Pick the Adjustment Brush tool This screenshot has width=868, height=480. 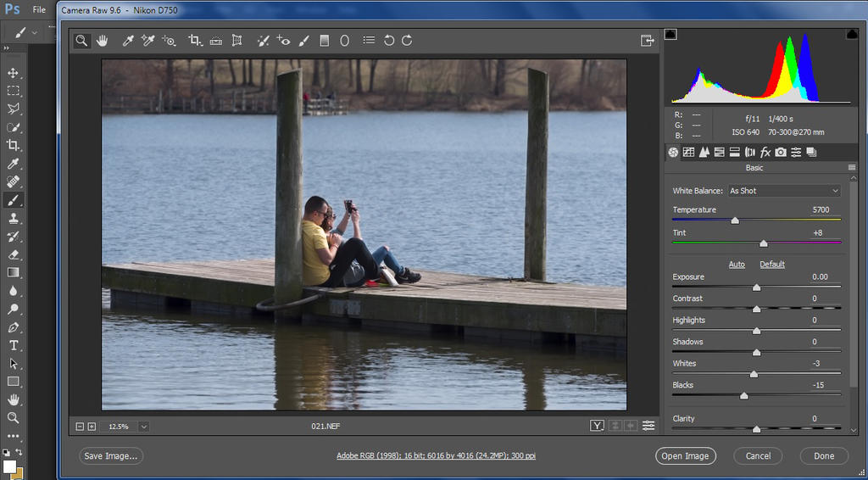click(304, 41)
